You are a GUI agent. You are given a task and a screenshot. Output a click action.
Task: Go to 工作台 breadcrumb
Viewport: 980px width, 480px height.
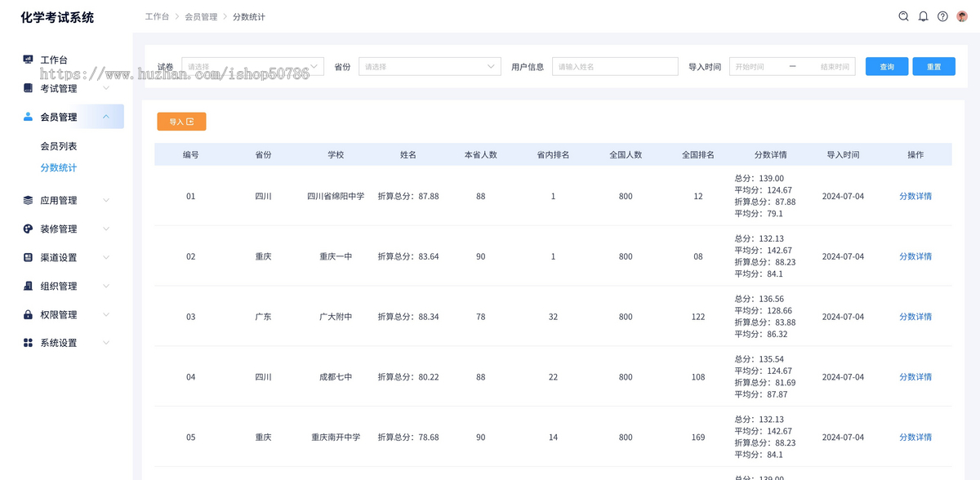tap(157, 16)
